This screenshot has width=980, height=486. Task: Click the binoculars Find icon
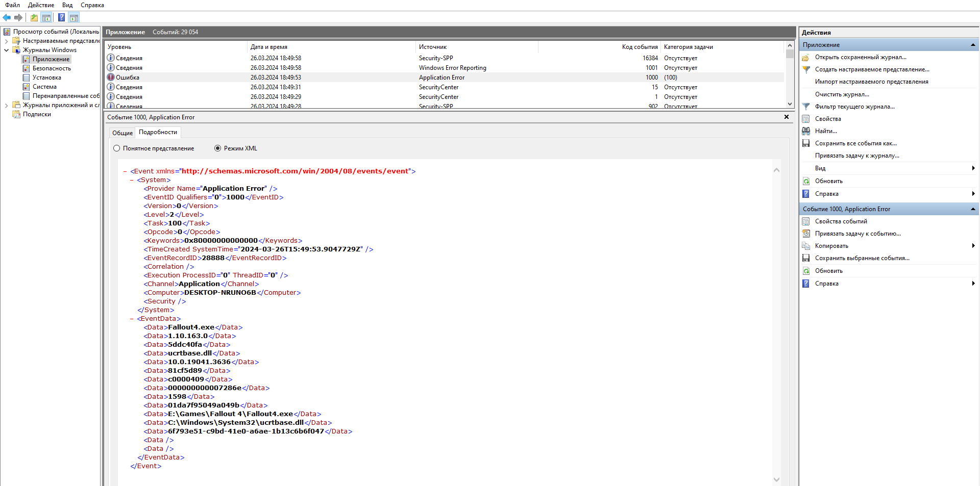[x=806, y=131]
